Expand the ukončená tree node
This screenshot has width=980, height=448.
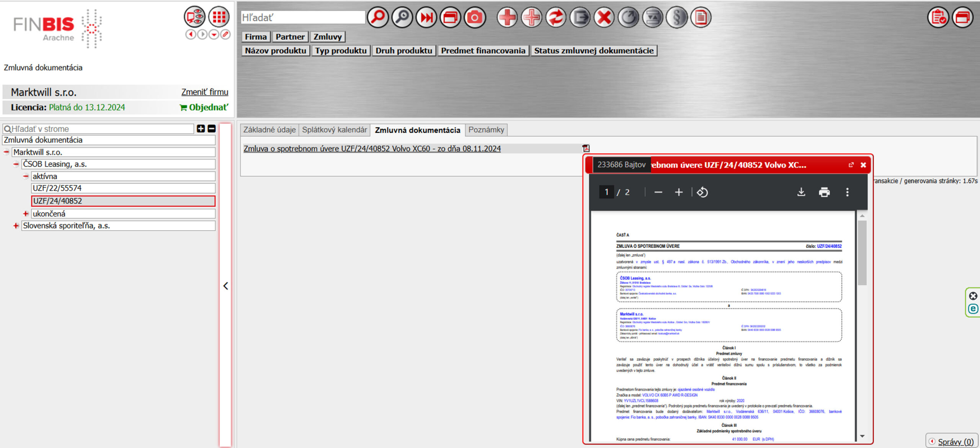coord(26,213)
